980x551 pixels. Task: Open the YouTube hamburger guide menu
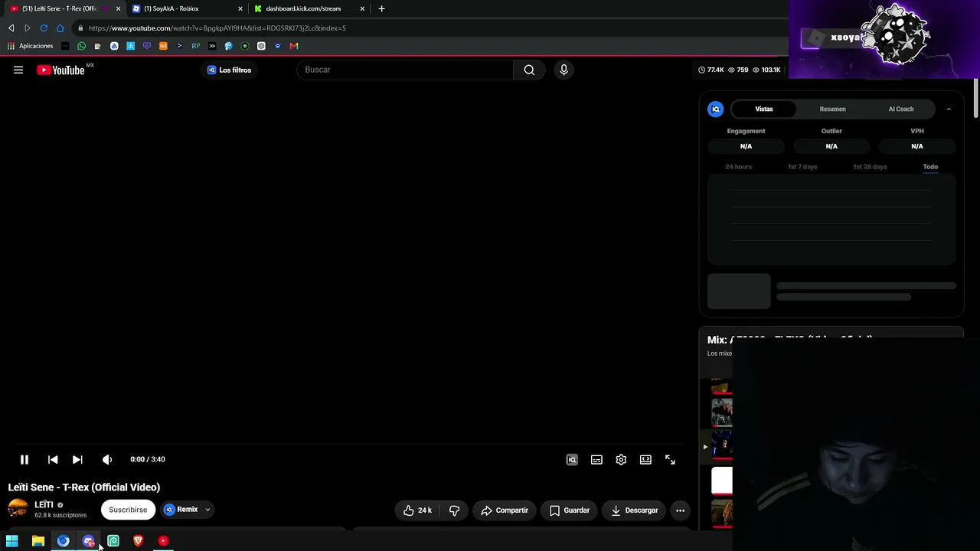pyautogui.click(x=18, y=70)
